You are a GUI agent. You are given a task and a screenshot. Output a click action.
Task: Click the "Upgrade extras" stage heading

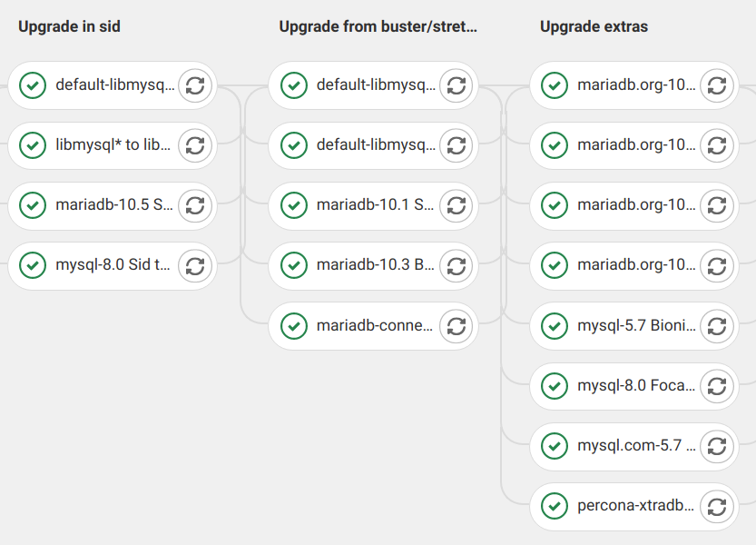[594, 26]
